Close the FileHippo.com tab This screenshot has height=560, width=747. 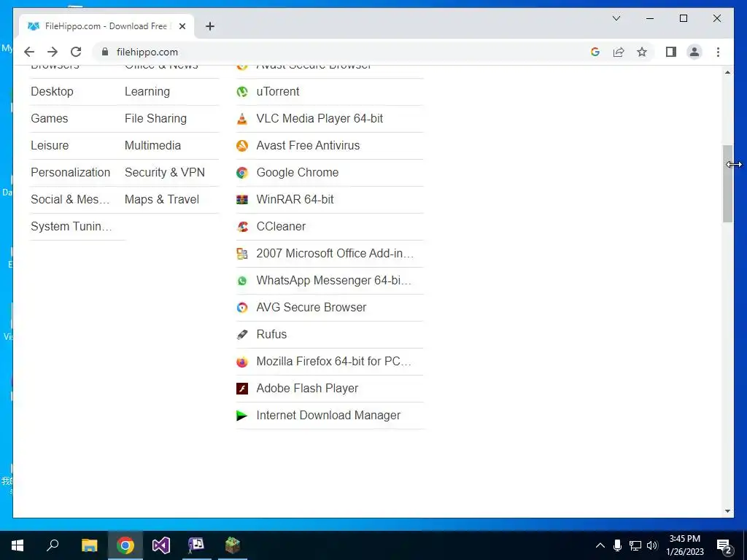(182, 26)
